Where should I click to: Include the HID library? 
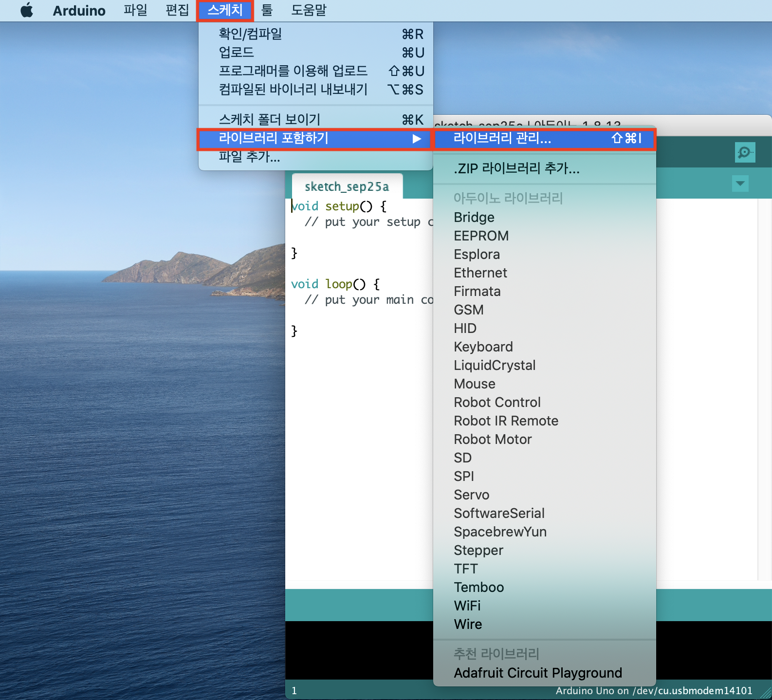pyautogui.click(x=545, y=329)
